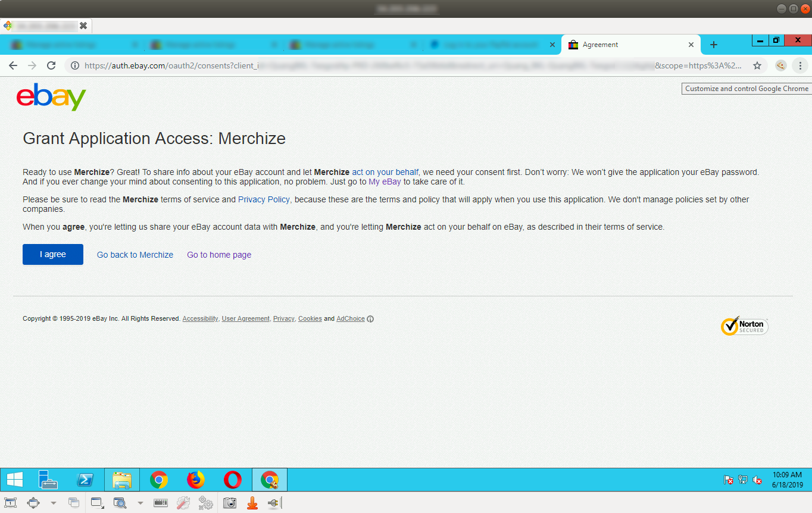Open the footer Privacy link
812x513 pixels.
(x=284, y=319)
